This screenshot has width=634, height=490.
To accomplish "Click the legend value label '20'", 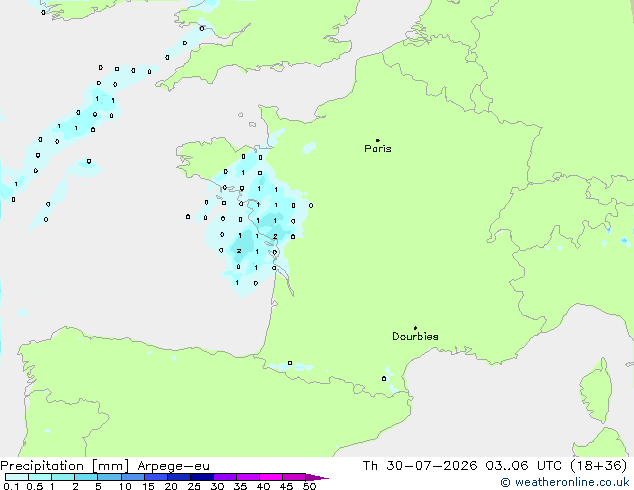I will (171, 486).
